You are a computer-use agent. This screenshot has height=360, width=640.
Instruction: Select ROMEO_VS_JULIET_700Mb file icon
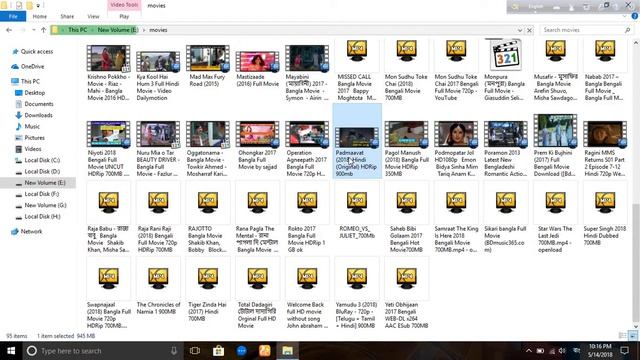(357, 202)
